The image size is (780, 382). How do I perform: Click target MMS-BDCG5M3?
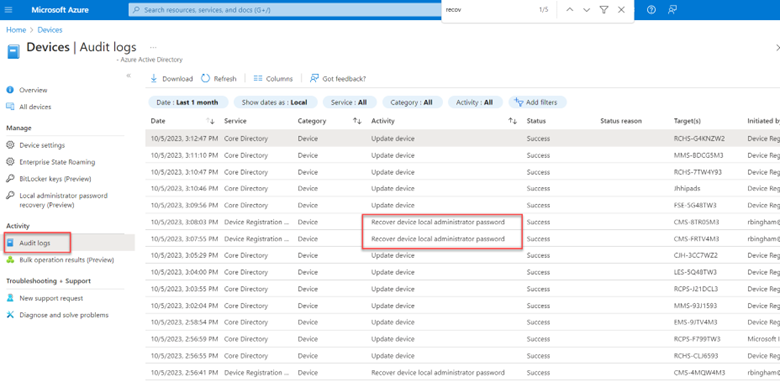(x=698, y=155)
